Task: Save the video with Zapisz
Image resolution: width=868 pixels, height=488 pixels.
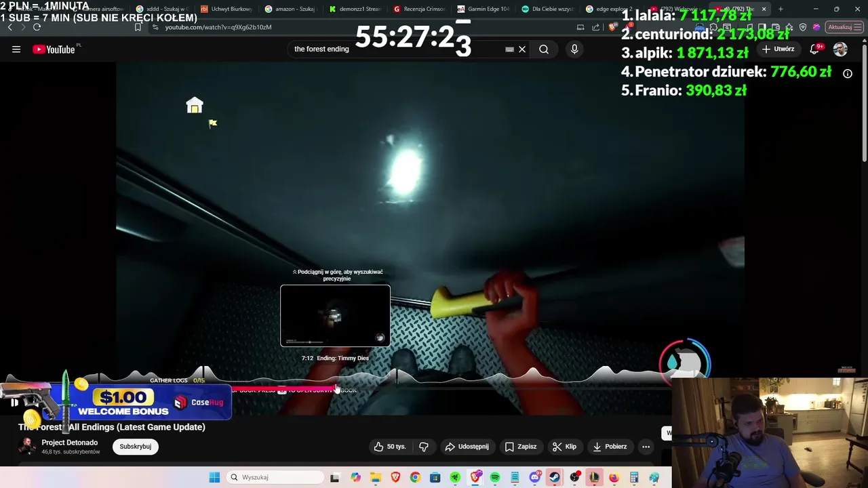Action: pyautogui.click(x=521, y=447)
